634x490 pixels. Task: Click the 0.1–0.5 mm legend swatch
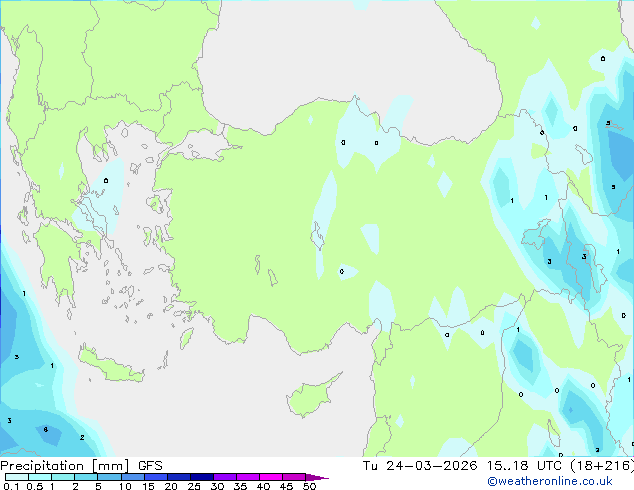pyautogui.click(x=17, y=477)
